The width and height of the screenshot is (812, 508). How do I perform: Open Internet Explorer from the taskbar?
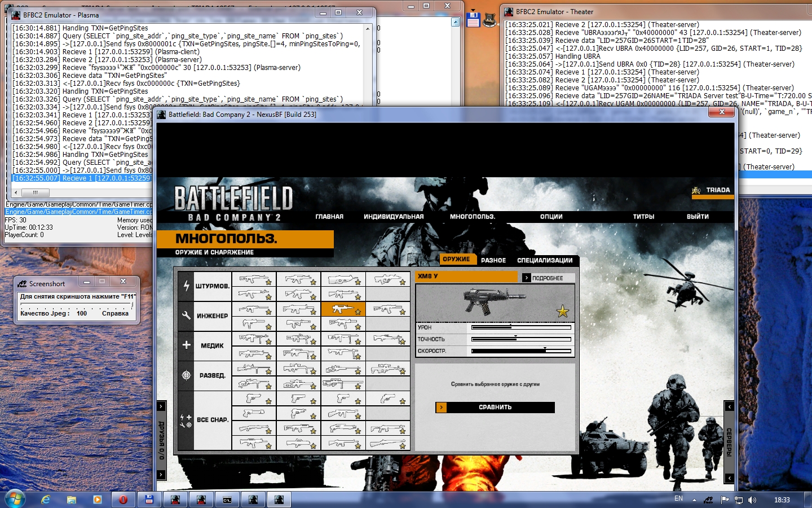tap(46, 500)
